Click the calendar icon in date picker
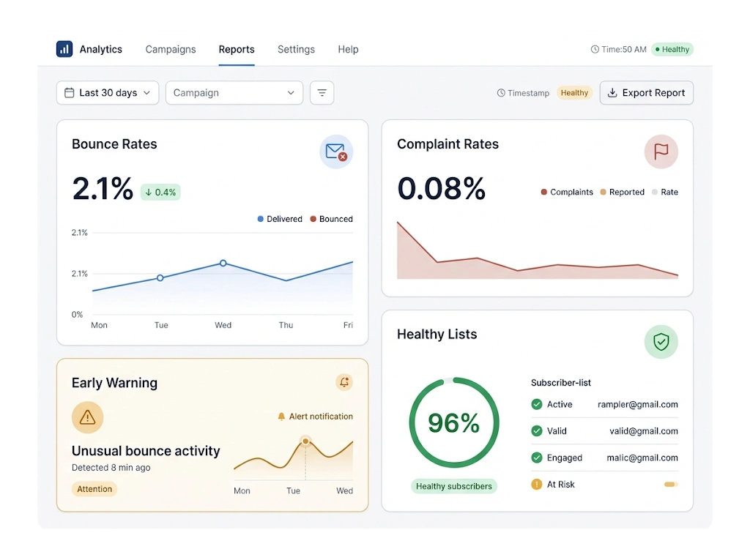 pyautogui.click(x=70, y=93)
